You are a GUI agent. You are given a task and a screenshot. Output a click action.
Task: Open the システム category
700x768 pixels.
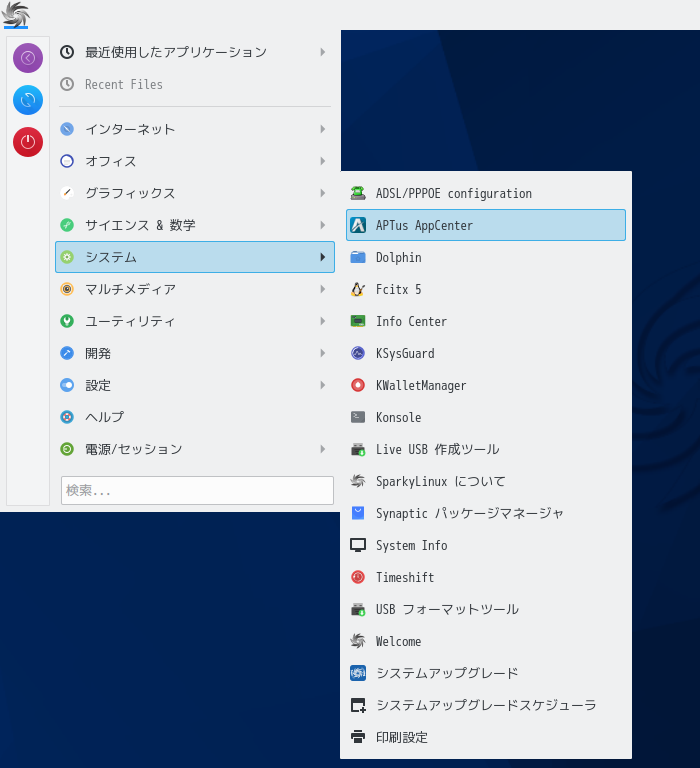195,257
